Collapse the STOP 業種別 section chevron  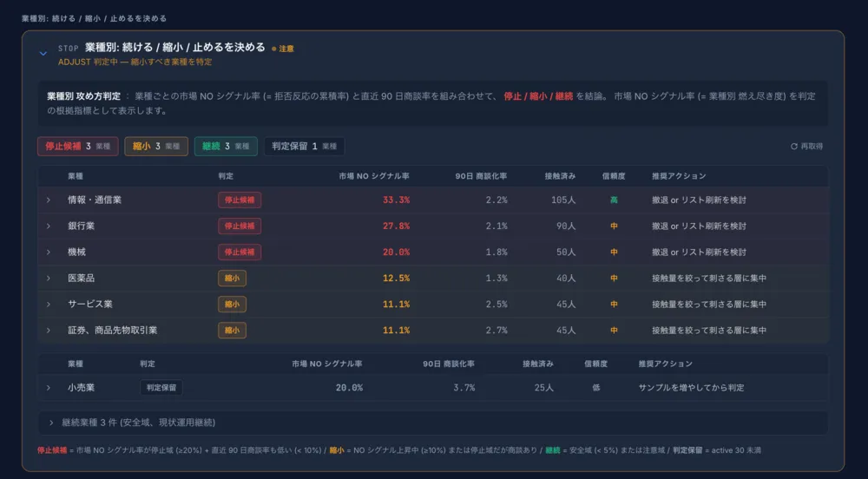[x=43, y=54]
